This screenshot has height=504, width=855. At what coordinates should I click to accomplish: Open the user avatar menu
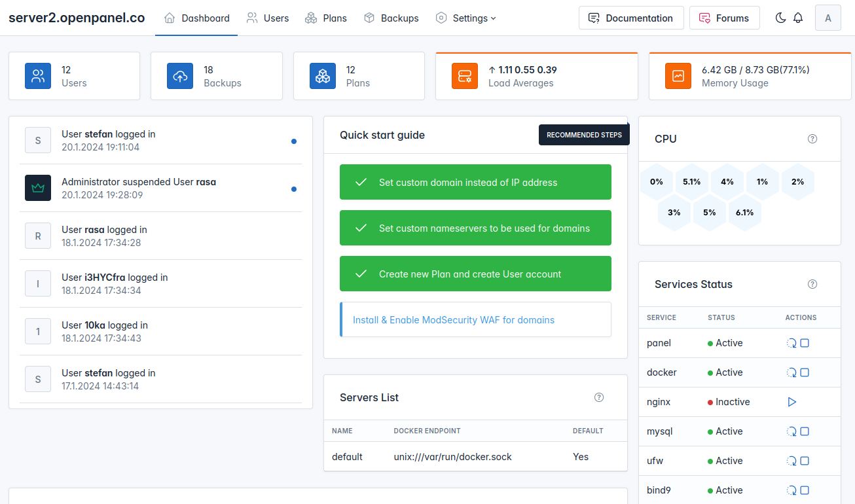tap(828, 18)
